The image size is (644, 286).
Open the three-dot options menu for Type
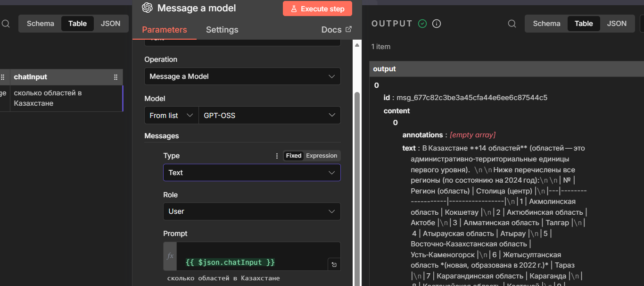[277, 156]
